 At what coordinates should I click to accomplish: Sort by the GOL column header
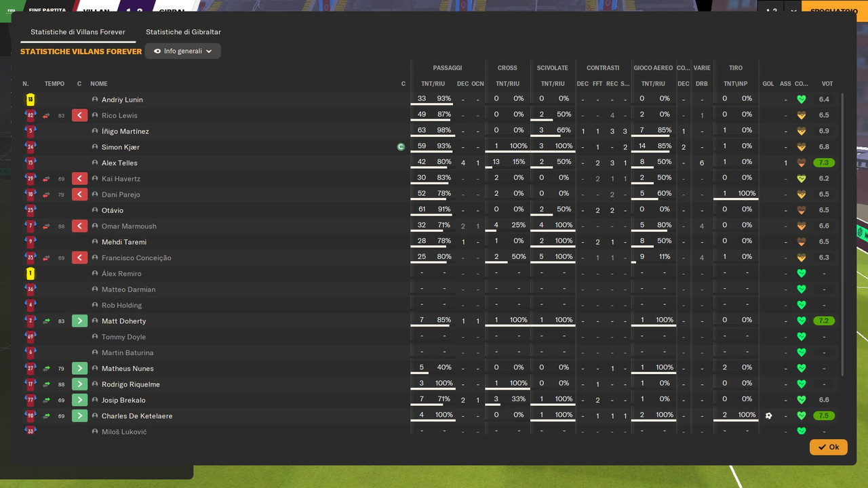[x=768, y=84]
